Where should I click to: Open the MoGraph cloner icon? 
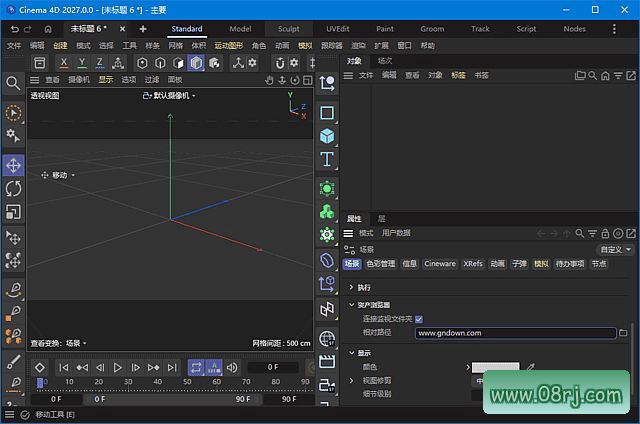(x=327, y=211)
